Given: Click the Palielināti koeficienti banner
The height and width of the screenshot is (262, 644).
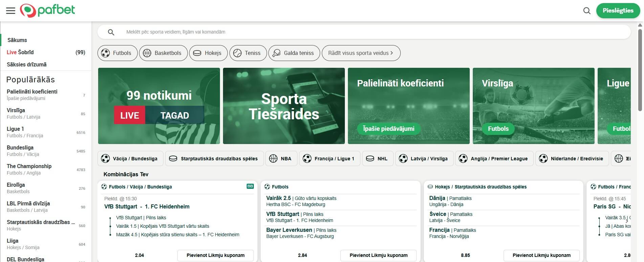Looking at the screenshot, I should click(x=409, y=106).
